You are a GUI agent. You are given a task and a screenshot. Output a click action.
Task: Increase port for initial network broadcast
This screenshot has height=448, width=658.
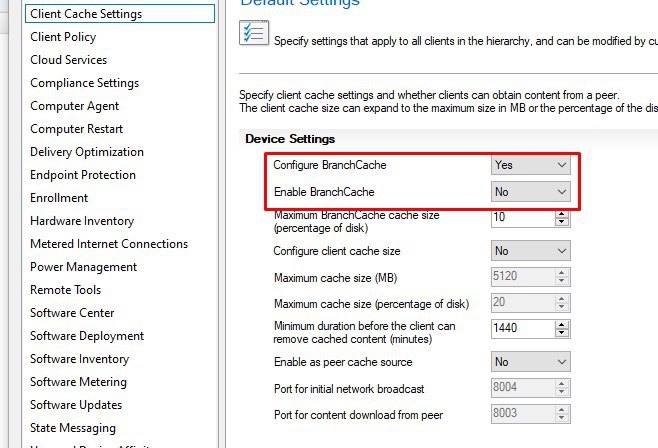[x=561, y=384]
